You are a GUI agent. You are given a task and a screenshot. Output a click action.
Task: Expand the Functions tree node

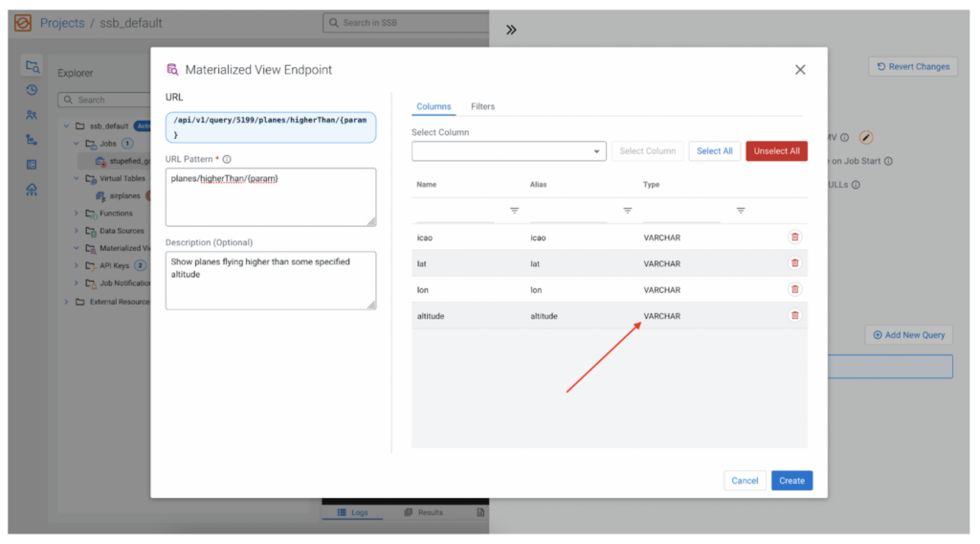coord(77,214)
